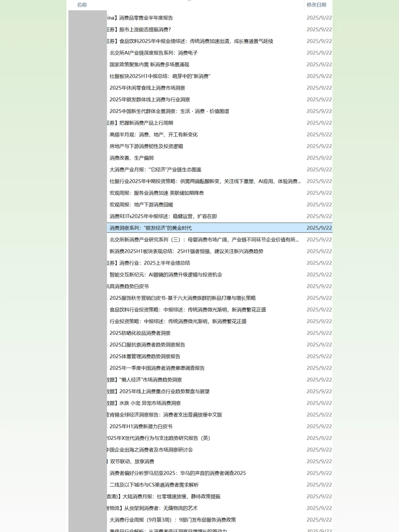399x532 pixels.
Task: Select file 股市上涨能否提振消费？
Action: pos(139,30)
